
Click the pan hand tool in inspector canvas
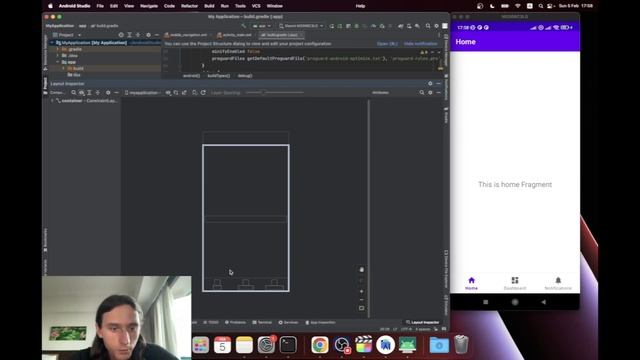point(361,270)
